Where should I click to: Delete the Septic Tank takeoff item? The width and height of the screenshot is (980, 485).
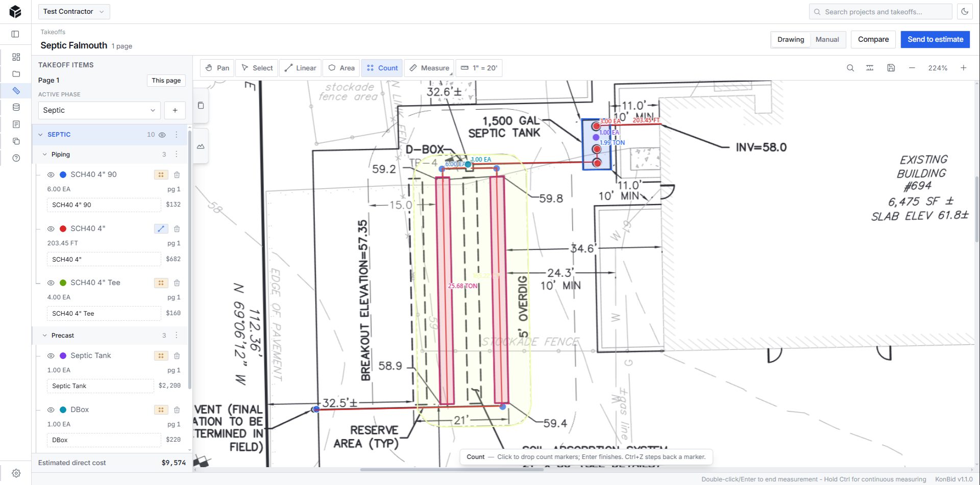[x=177, y=356]
